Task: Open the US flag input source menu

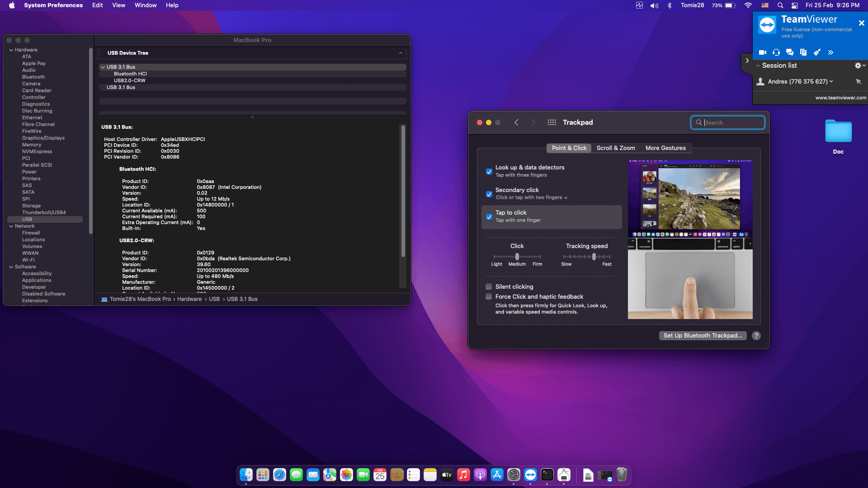Action: (765, 5)
